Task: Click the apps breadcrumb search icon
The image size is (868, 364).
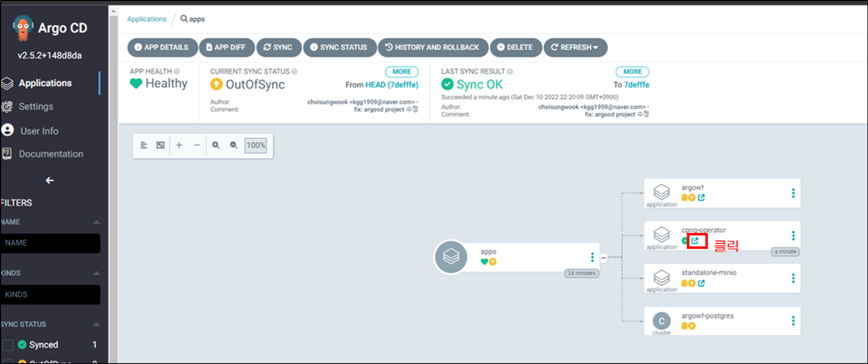Action: tap(184, 19)
